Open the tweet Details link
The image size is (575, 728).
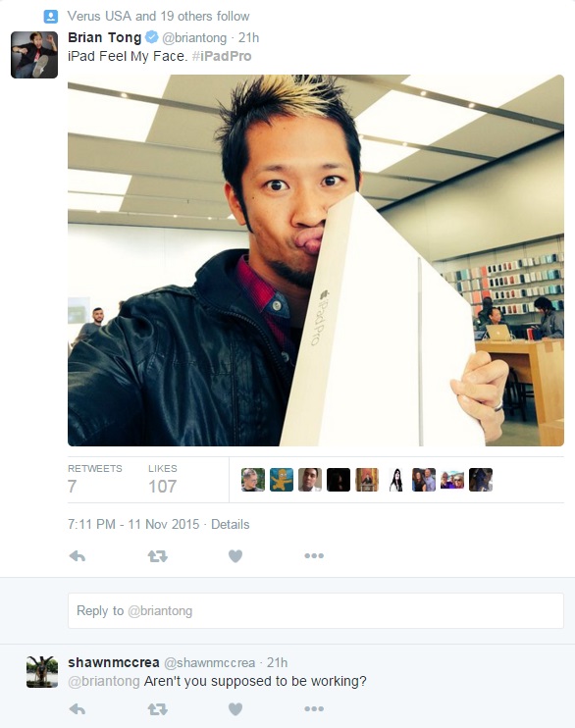point(230,524)
